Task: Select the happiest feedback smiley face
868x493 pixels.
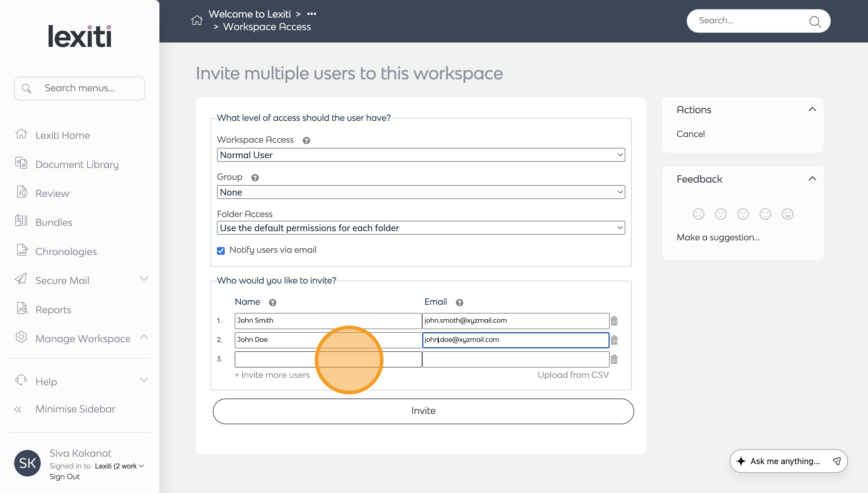Action: (x=787, y=214)
